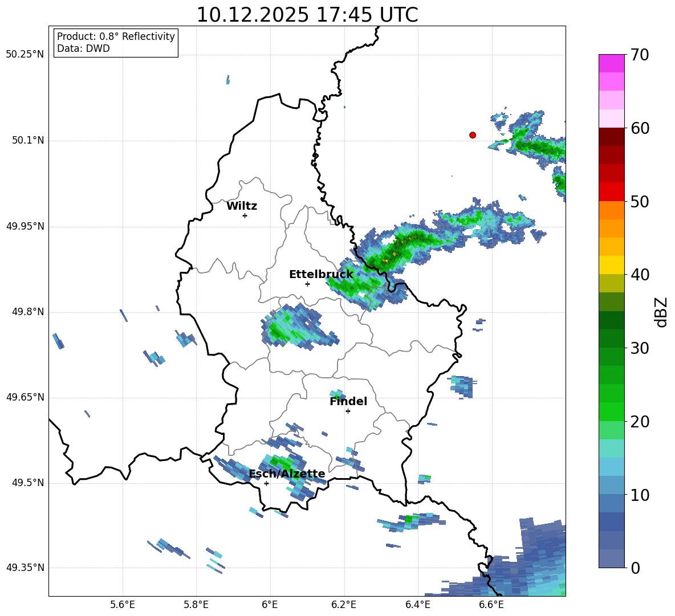Click the 0 colorbar tick label

pos(635,568)
